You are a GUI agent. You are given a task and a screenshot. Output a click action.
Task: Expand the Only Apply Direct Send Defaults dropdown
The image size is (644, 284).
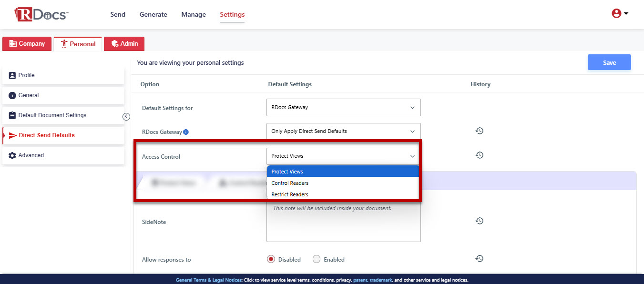tap(343, 131)
